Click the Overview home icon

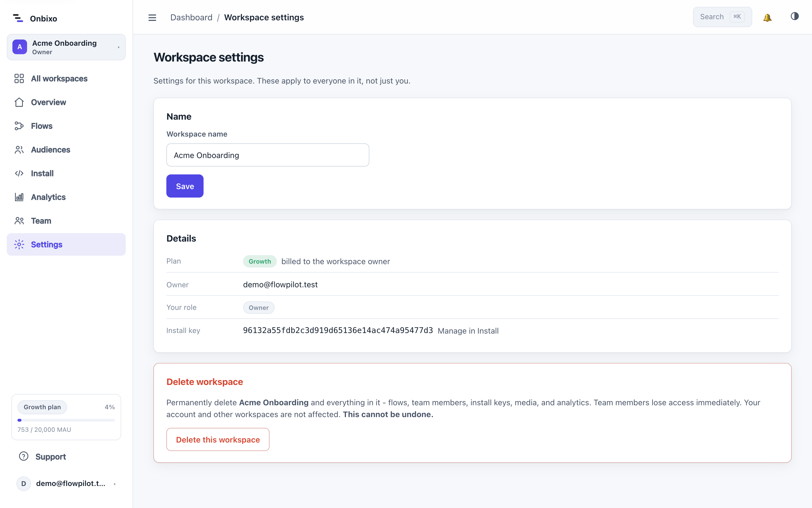pos(19,102)
